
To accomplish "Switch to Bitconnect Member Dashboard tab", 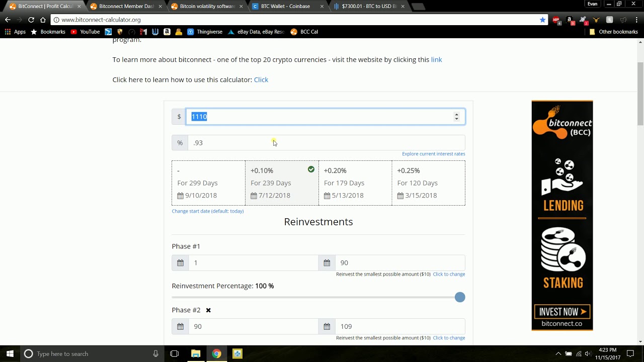I will pos(126,7).
